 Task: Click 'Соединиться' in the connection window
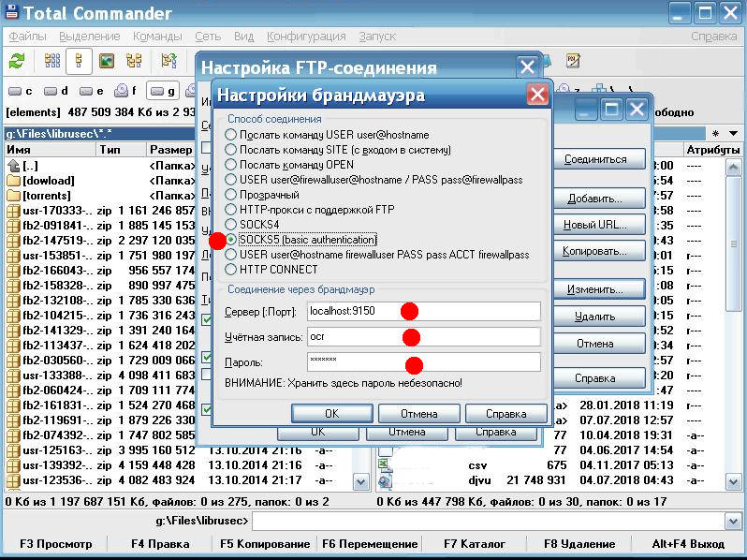(598, 159)
